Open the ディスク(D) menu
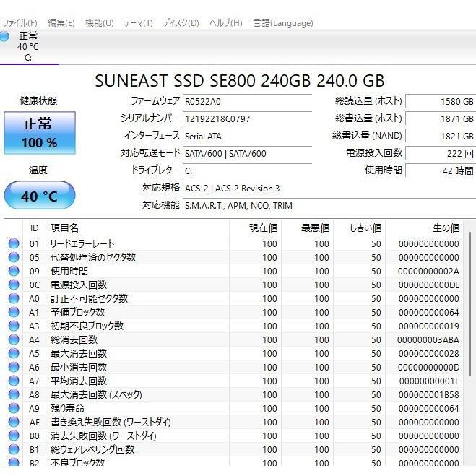Screen dimensions: 476x476 (181, 23)
